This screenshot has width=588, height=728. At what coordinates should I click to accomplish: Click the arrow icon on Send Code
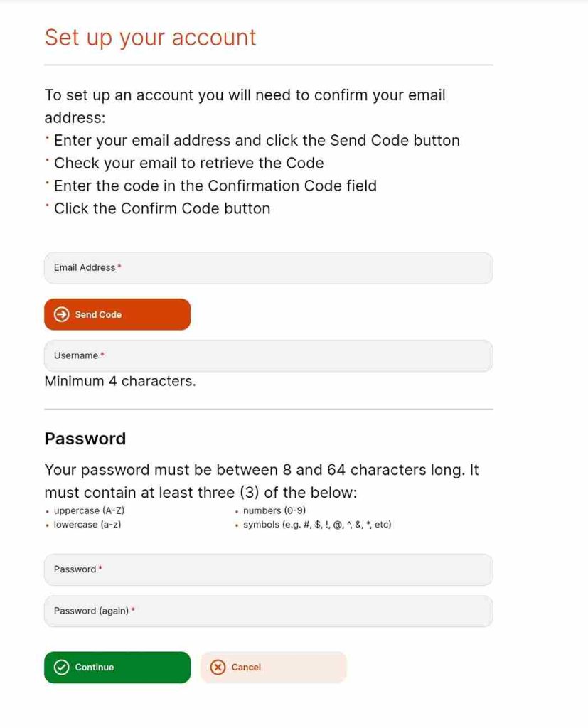(x=61, y=314)
